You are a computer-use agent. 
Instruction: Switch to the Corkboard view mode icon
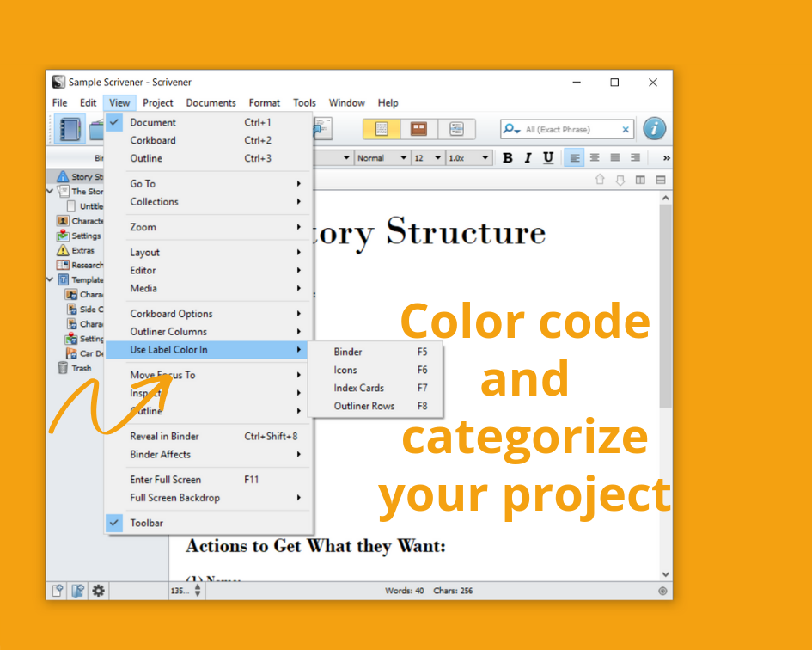418,129
